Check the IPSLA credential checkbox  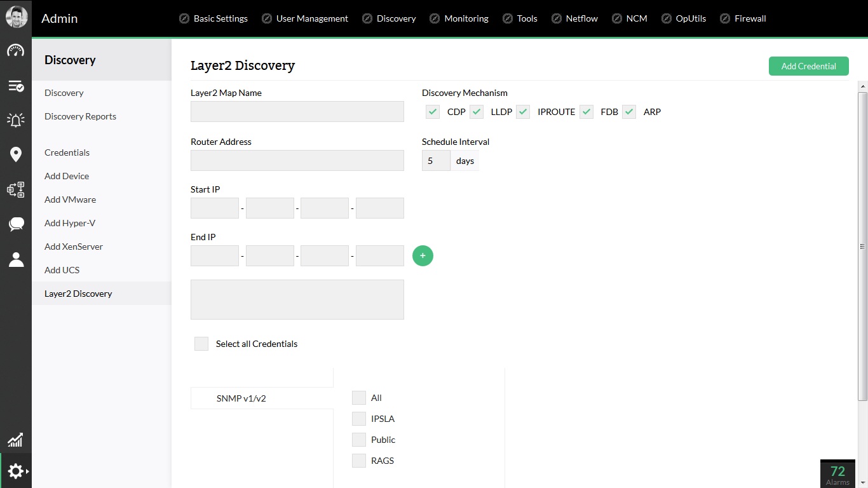pos(359,419)
